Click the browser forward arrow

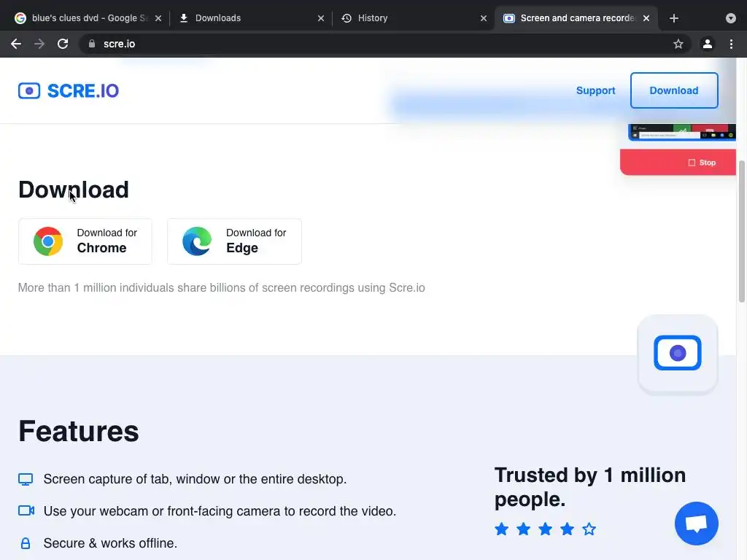point(39,44)
